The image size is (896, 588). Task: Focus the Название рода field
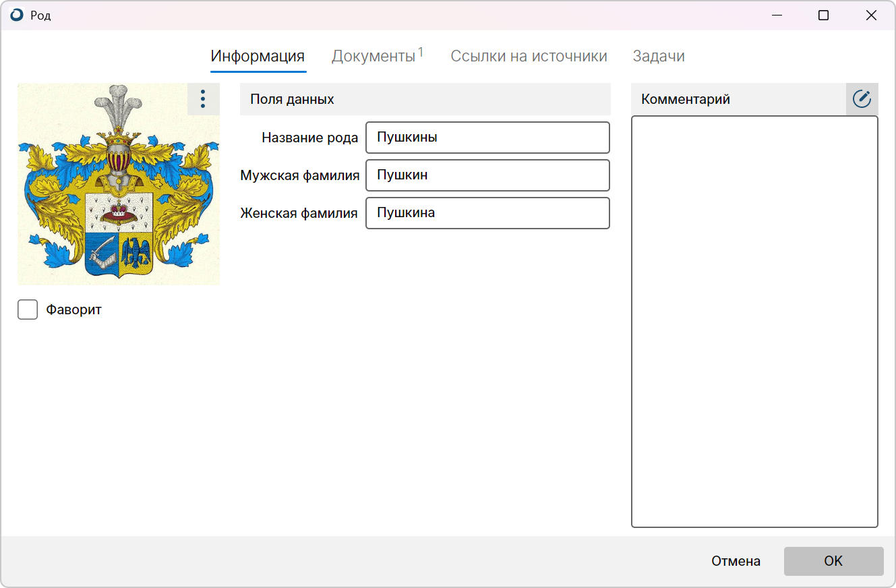click(487, 138)
